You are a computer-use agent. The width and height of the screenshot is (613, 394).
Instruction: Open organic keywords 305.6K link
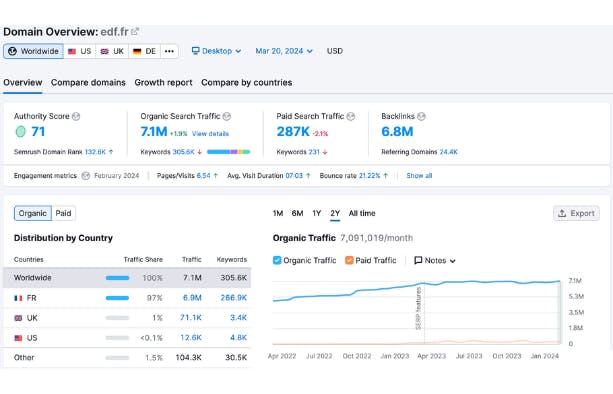point(183,152)
